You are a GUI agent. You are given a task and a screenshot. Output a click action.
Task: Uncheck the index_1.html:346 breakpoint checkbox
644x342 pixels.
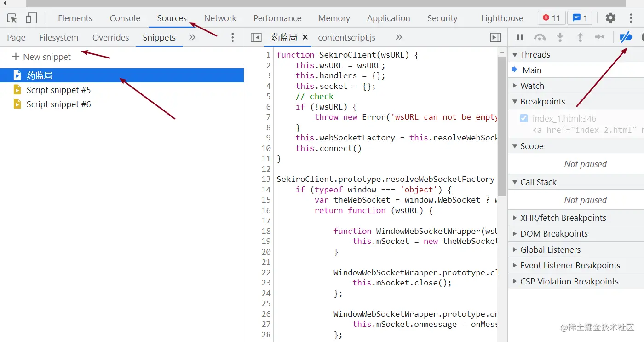[523, 118]
